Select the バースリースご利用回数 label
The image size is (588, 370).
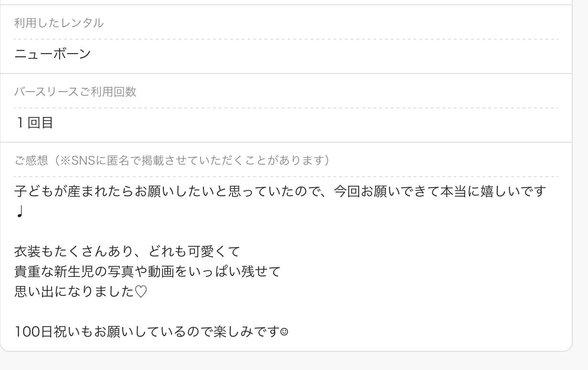pos(75,92)
